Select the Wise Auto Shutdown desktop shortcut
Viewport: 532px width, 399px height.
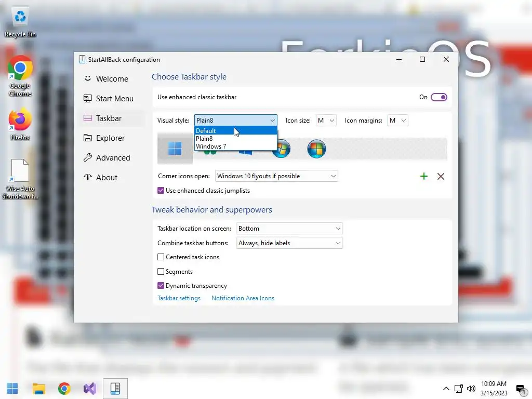20,179
